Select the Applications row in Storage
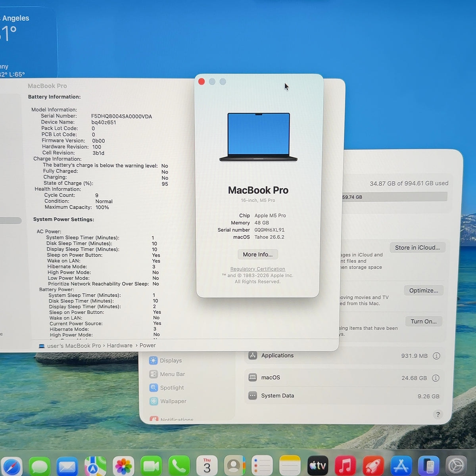 344,356
